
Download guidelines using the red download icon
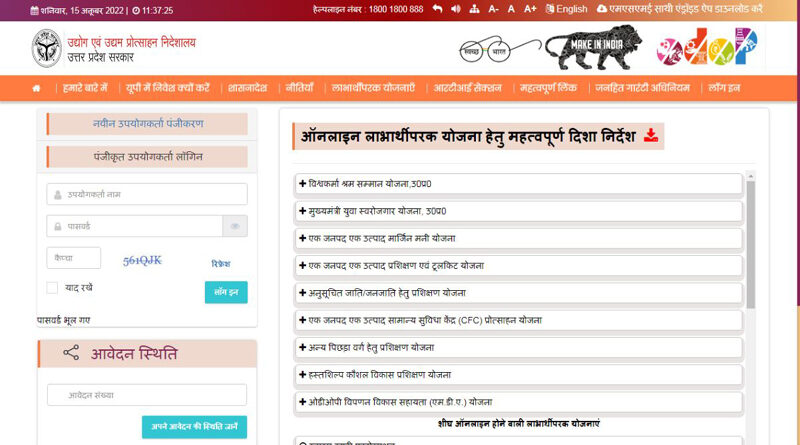pyautogui.click(x=650, y=135)
